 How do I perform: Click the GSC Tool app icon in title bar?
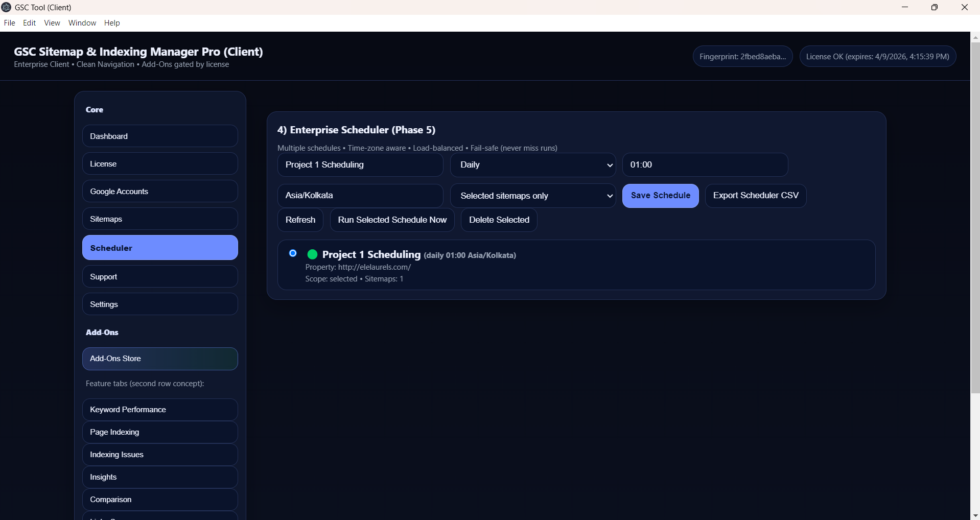tap(7, 7)
